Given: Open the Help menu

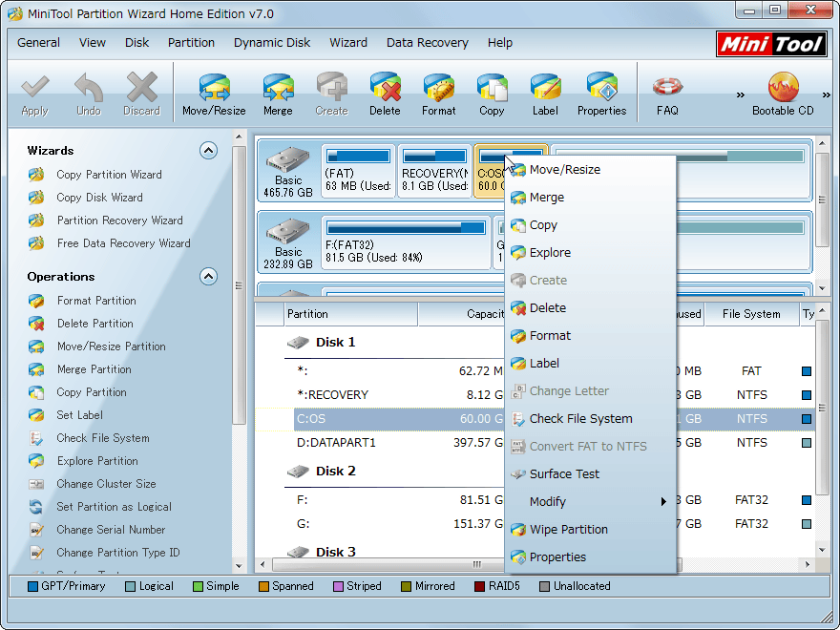Looking at the screenshot, I should (x=500, y=43).
